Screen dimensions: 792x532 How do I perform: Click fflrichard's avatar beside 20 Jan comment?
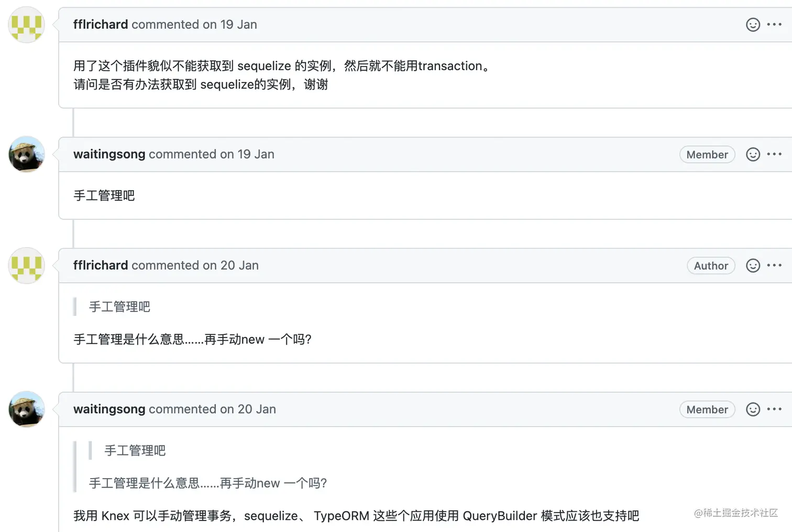pyautogui.click(x=27, y=265)
